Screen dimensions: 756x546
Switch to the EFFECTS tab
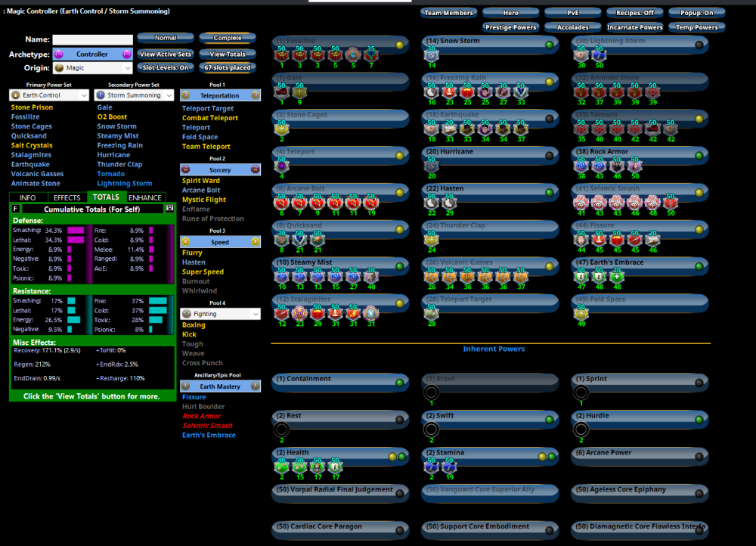point(67,197)
